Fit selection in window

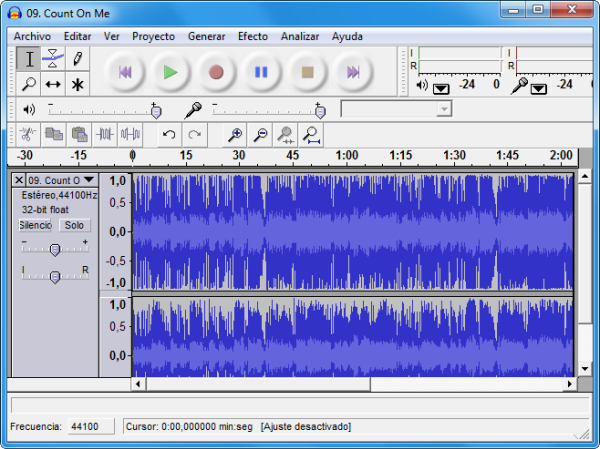(285, 134)
